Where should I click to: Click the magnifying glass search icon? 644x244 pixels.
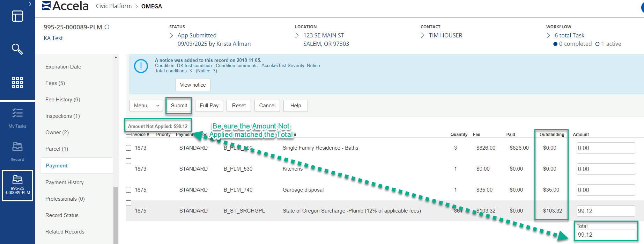tap(17, 49)
